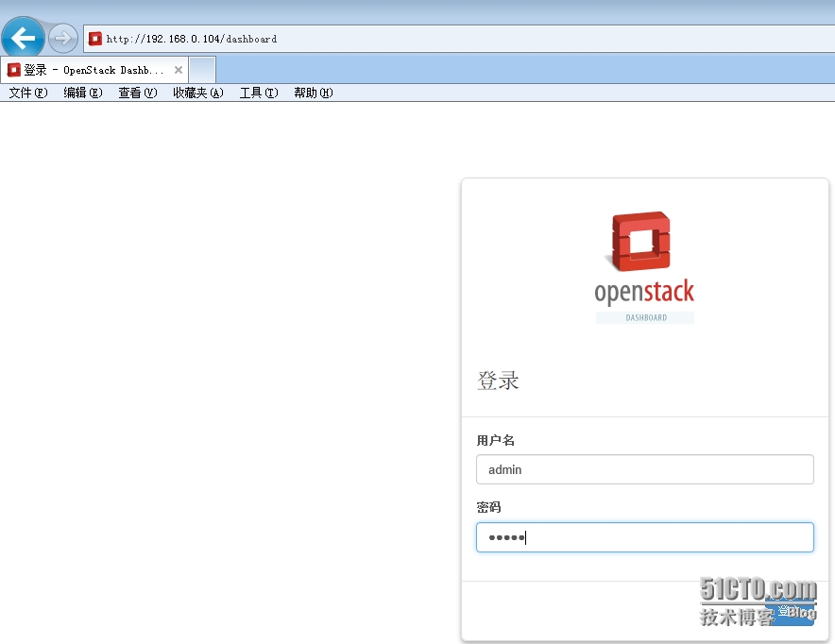The height and width of the screenshot is (644, 835).
Task: Click the DASHBOARD label under the OpenStack logo
Action: 644,317
